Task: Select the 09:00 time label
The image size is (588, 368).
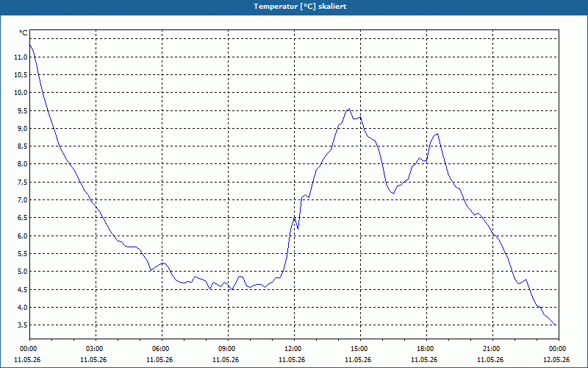Action: tap(228, 348)
